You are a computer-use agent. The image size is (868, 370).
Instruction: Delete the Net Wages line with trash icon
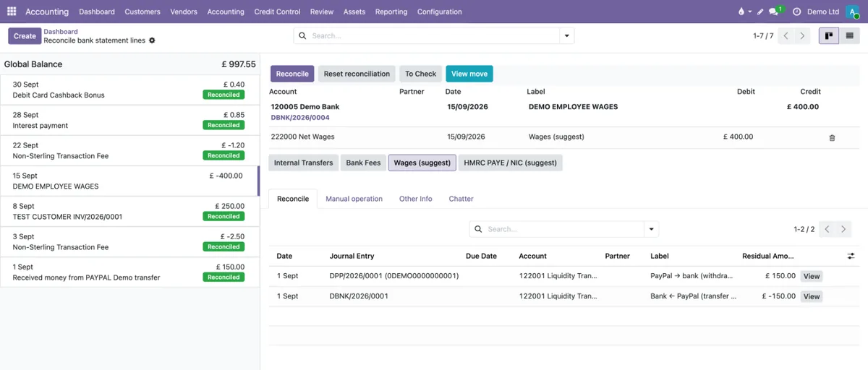832,137
